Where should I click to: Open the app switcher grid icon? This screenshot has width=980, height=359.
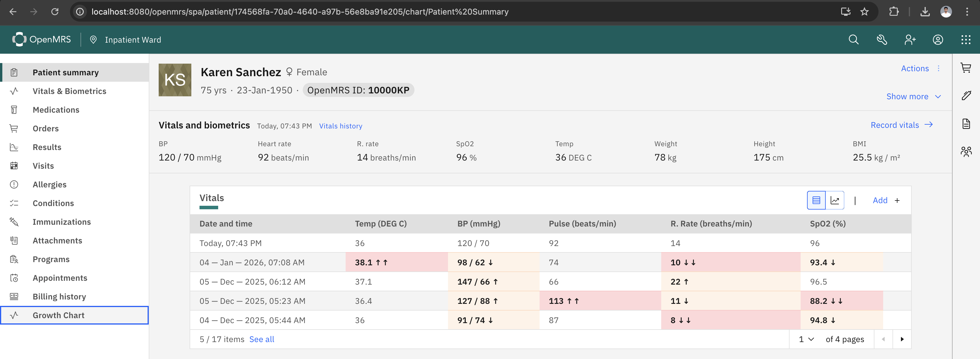[966, 40]
